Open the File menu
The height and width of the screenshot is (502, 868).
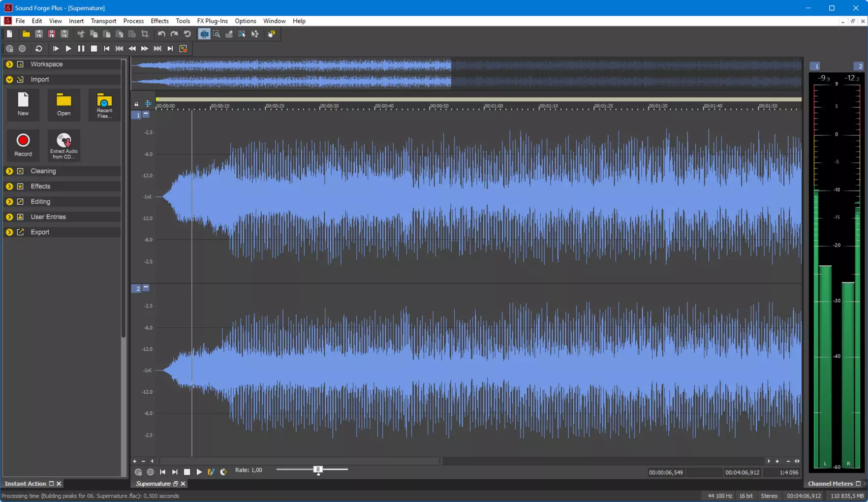[20, 21]
